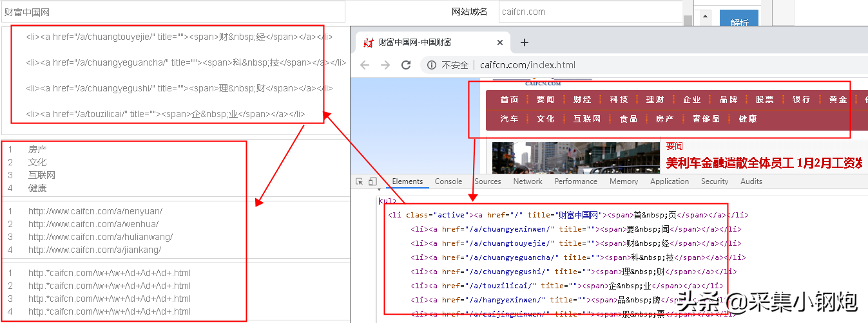Click the street photo news thumbnail

click(576, 158)
